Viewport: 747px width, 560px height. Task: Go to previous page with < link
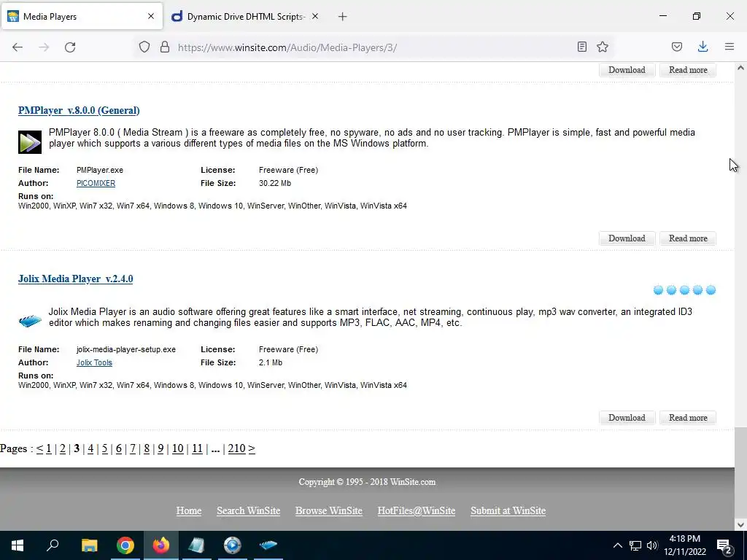(39, 448)
